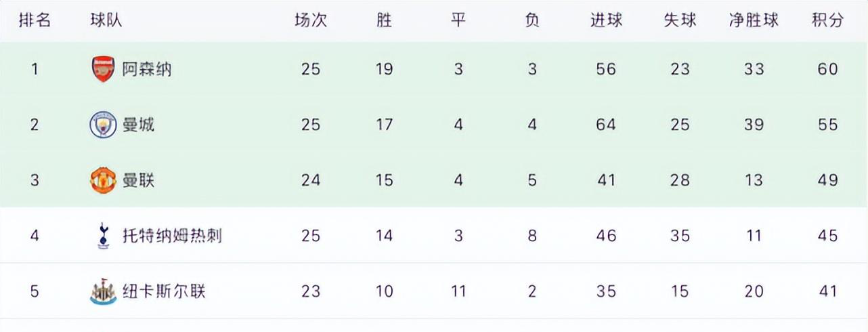This screenshot has width=868, height=332.
Task: Click the Newcastle United crest icon
Action: [104, 292]
